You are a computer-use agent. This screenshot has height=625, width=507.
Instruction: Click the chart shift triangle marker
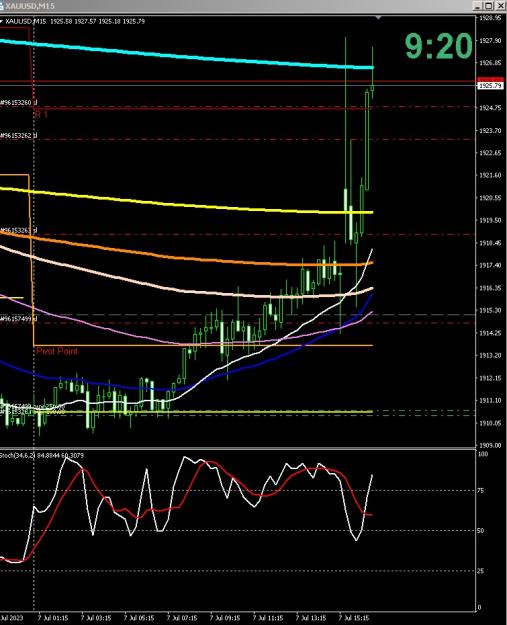(378, 18)
